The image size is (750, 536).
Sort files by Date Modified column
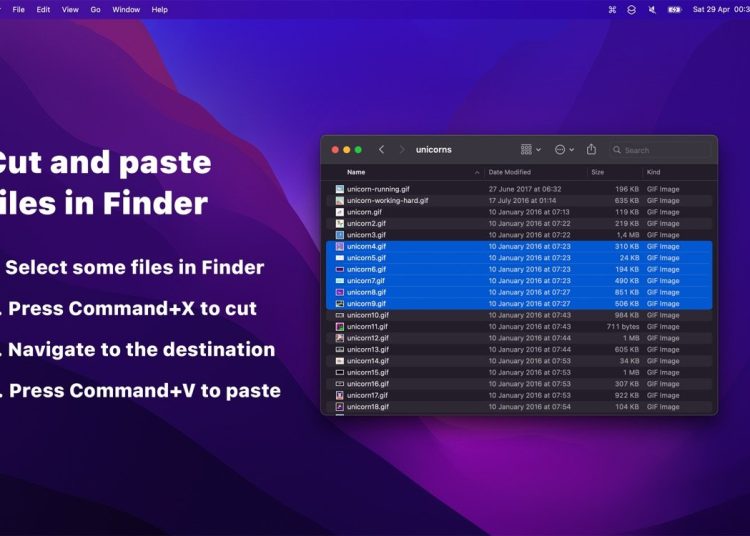pyautogui.click(x=509, y=172)
